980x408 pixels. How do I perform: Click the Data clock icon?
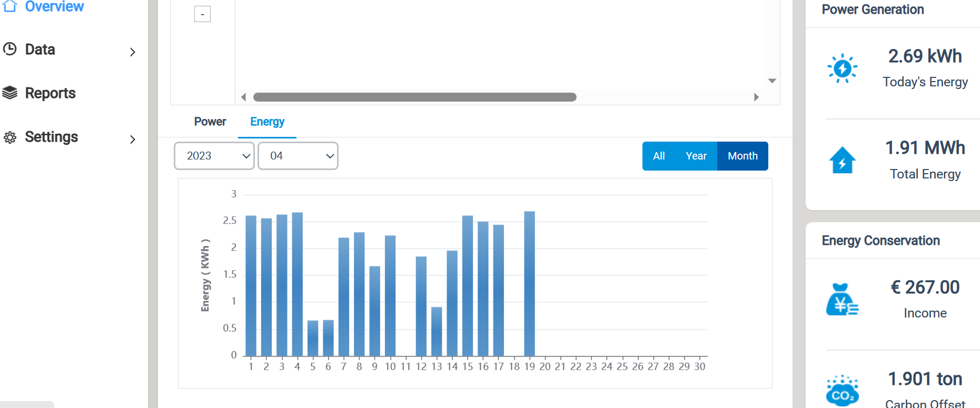coord(9,49)
